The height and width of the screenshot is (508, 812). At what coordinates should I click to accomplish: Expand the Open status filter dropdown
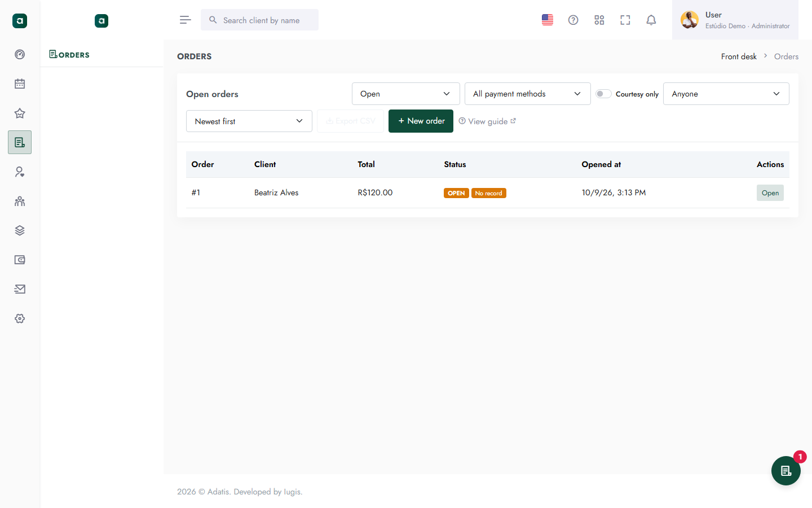[406, 94]
